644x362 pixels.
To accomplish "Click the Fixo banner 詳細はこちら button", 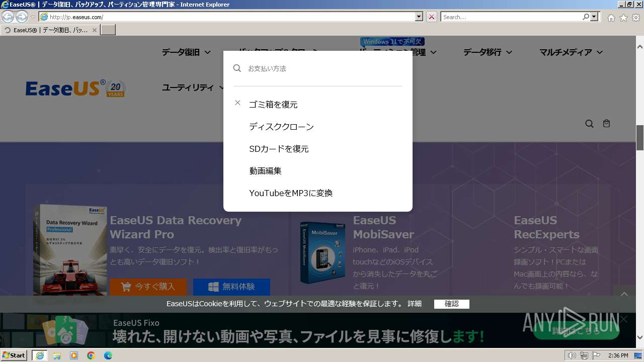I will [x=576, y=330].
